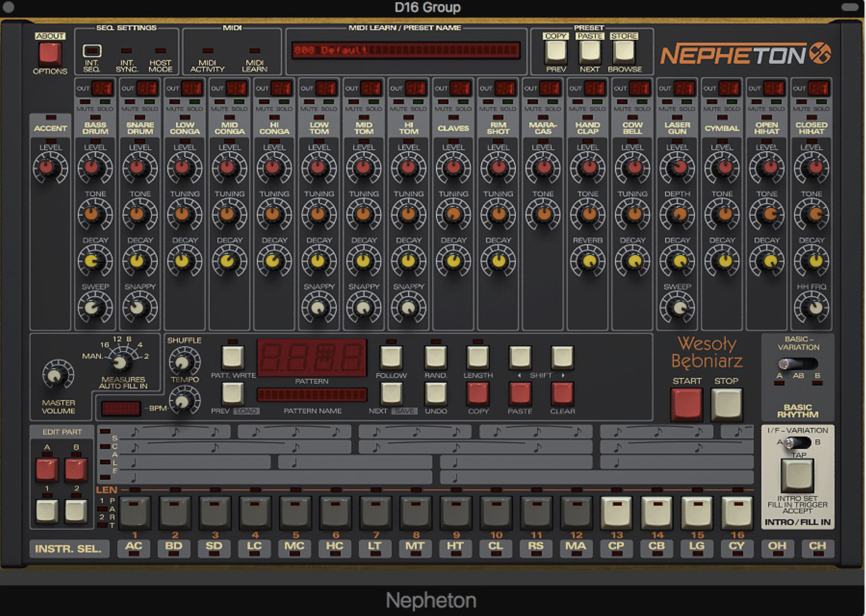Image resolution: width=866 pixels, height=616 pixels.
Task: Click the UNDO button
Action: (x=435, y=394)
